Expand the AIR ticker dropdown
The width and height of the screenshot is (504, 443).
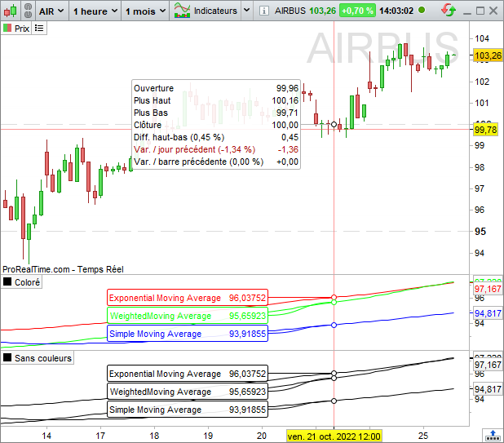tap(51, 11)
